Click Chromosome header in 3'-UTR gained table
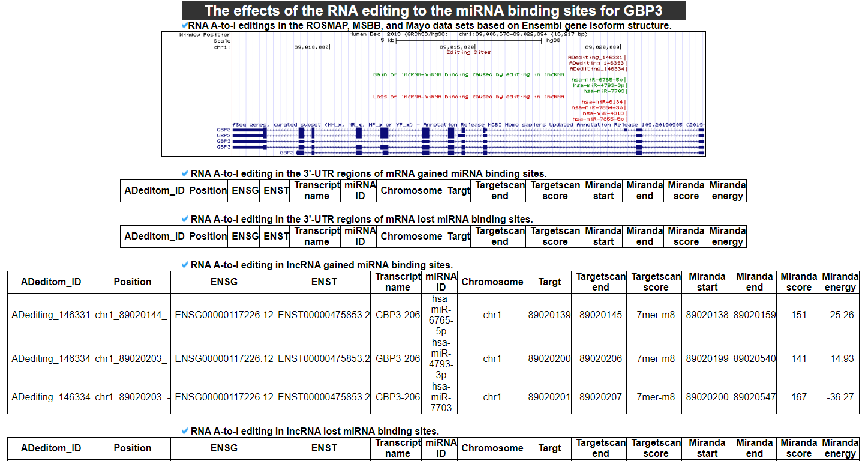 point(411,190)
